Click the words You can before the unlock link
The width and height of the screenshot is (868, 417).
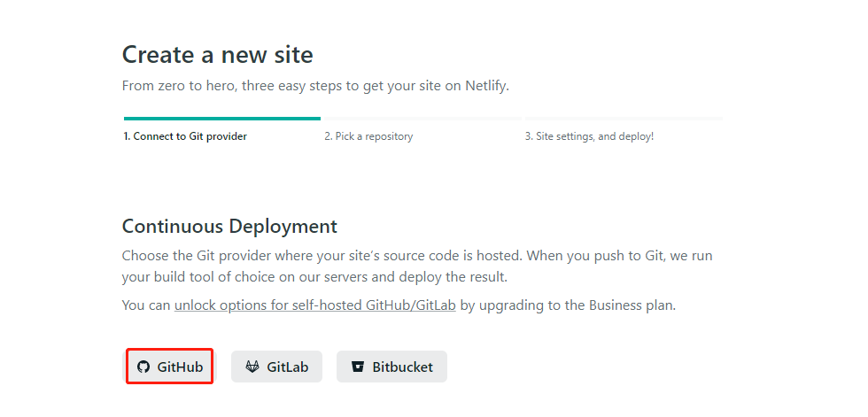click(146, 305)
